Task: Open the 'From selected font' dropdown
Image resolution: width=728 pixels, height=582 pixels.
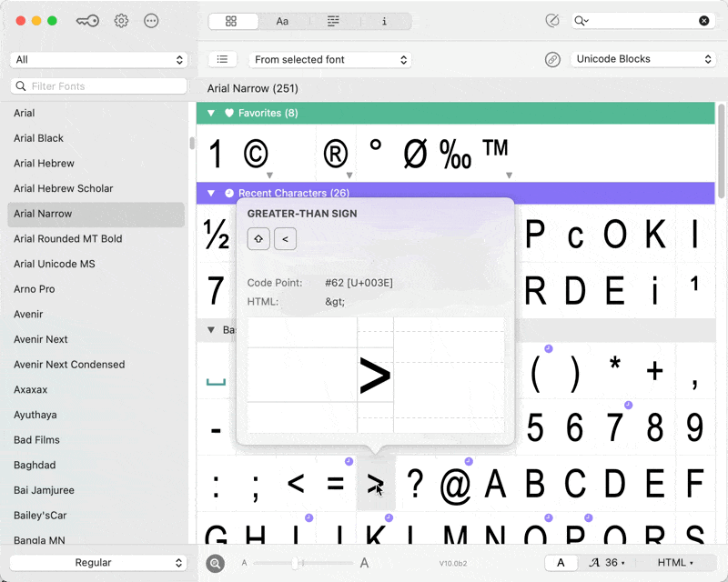Action: pos(330,59)
